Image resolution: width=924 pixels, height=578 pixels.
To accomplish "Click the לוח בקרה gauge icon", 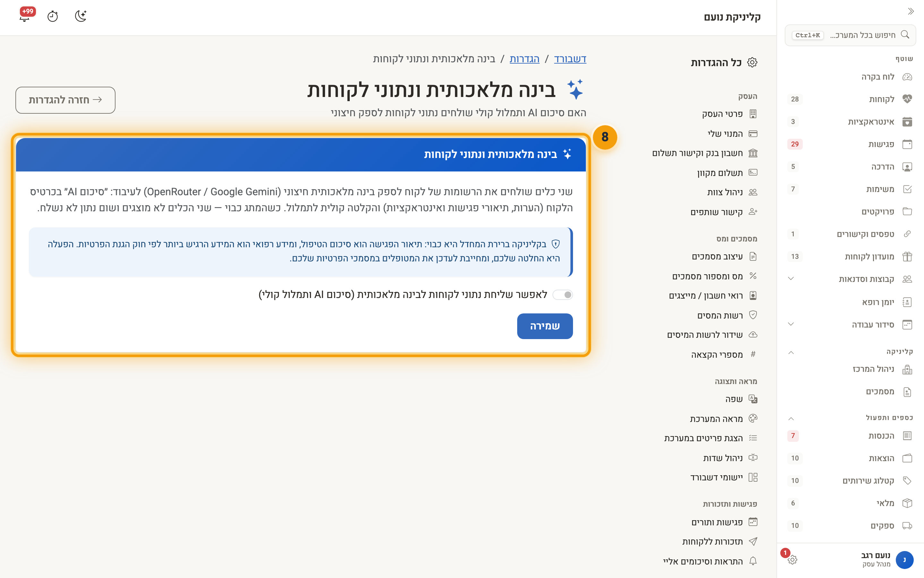I will click(907, 77).
